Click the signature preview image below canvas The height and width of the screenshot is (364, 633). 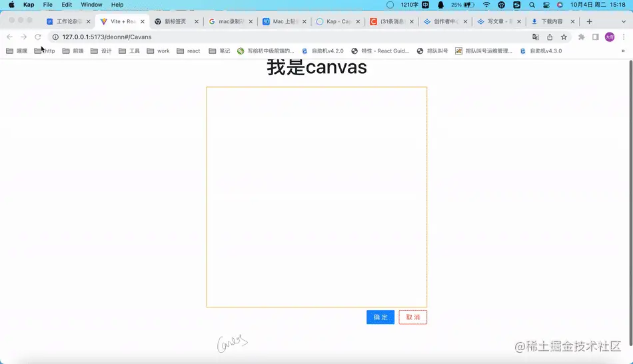tap(232, 343)
